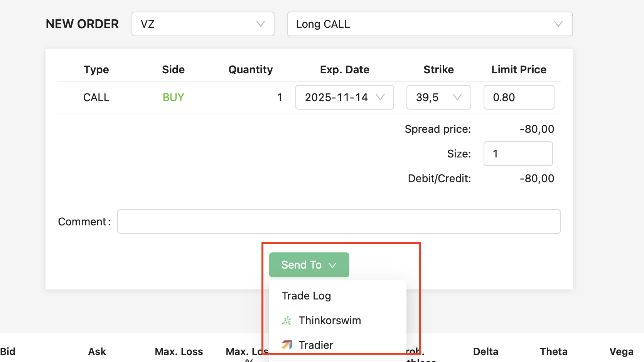Sort by the Ask column header
Screen dimensions: 644x362
coord(97,352)
